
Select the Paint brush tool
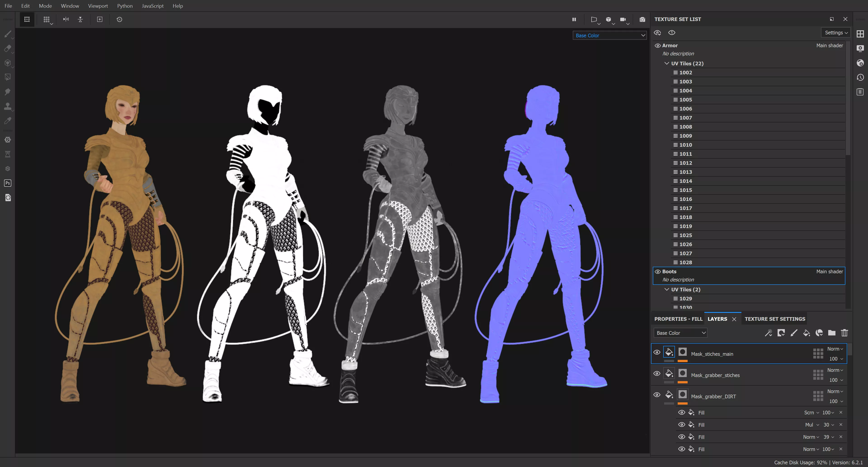click(x=7, y=34)
